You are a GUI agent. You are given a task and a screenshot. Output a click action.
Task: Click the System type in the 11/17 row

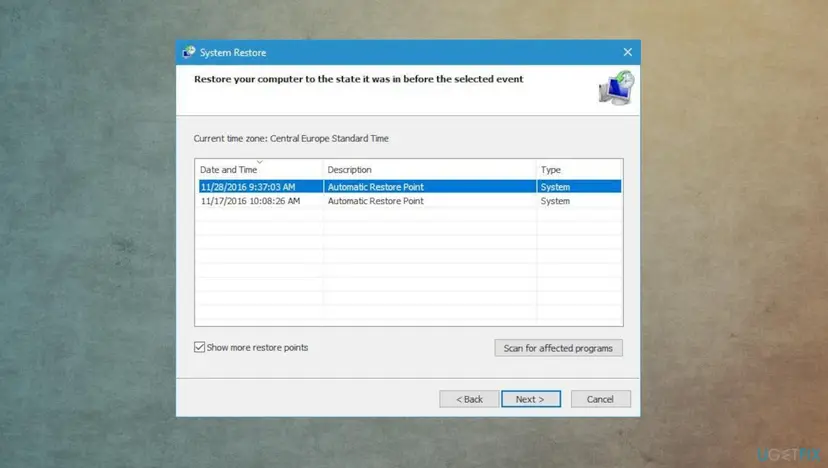555,201
